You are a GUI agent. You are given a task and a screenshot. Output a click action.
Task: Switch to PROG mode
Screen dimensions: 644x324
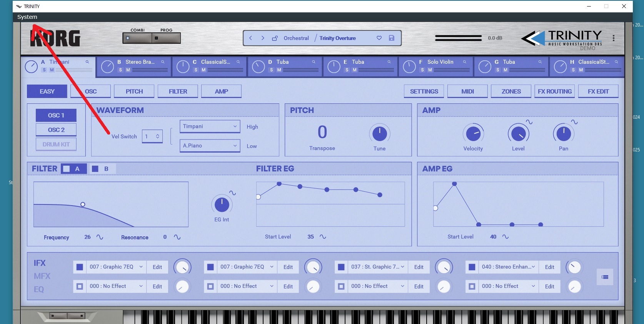166,38
